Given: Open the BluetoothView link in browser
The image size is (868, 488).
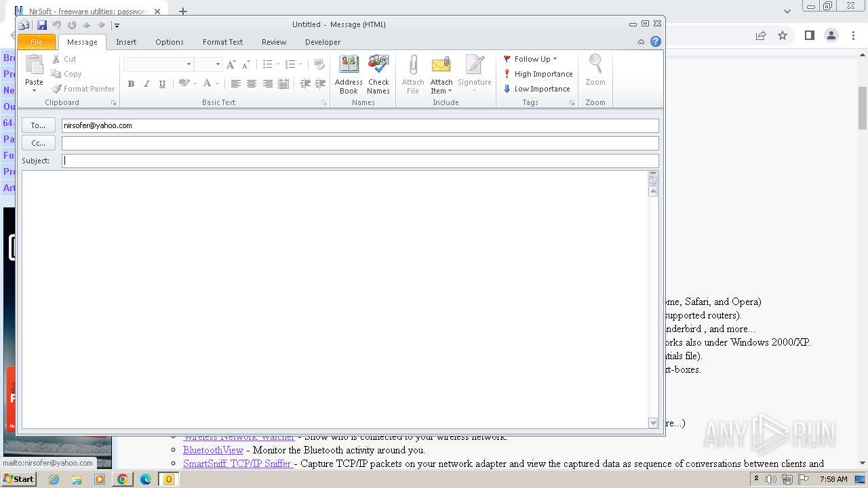Looking at the screenshot, I should (213, 450).
